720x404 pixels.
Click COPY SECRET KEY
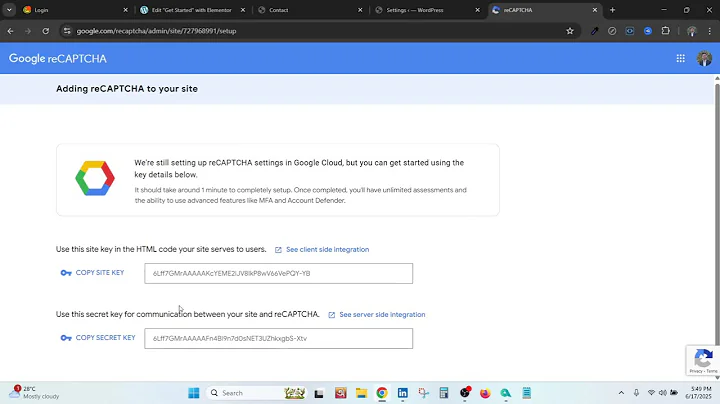tap(105, 338)
